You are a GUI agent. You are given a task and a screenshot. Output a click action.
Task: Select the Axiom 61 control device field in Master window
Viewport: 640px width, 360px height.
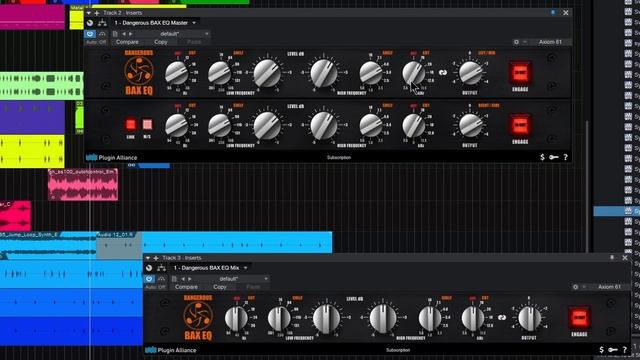(550, 42)
